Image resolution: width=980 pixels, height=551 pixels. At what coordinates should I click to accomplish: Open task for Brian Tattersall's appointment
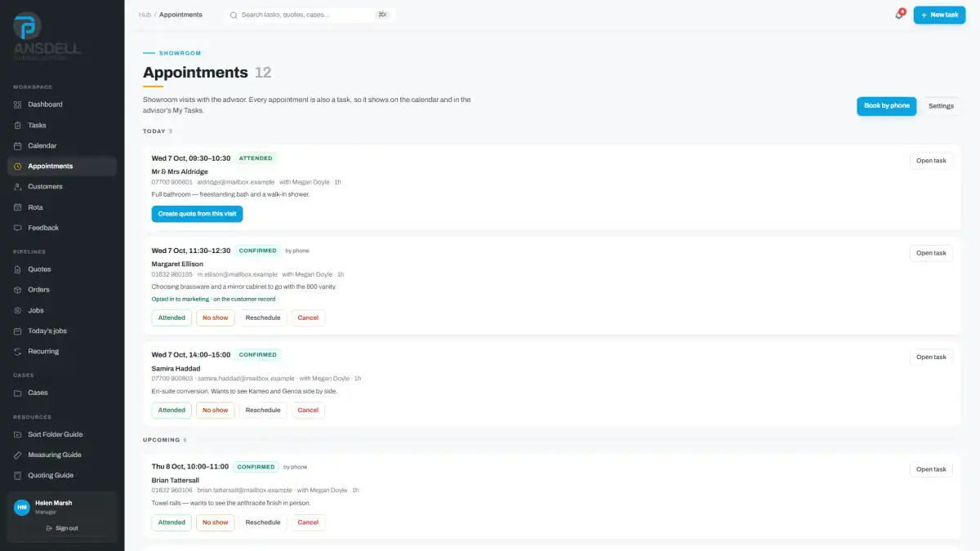[x=931, y=469]
